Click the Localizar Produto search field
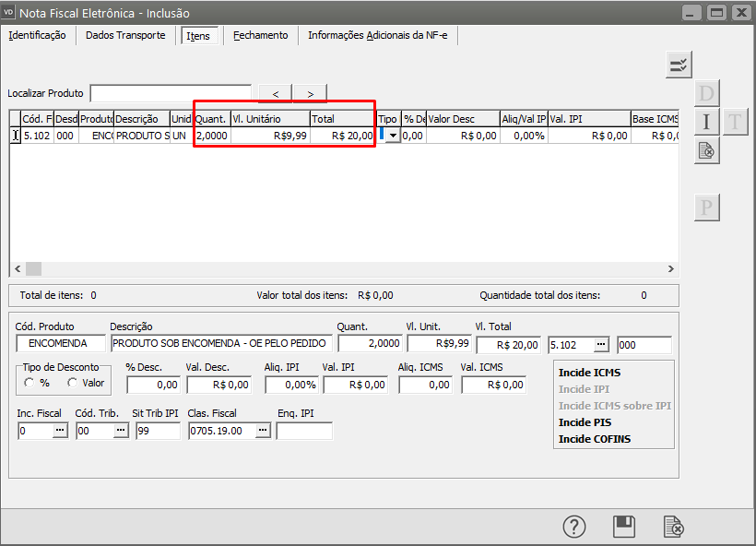756x546 pixels. [171, 93]
